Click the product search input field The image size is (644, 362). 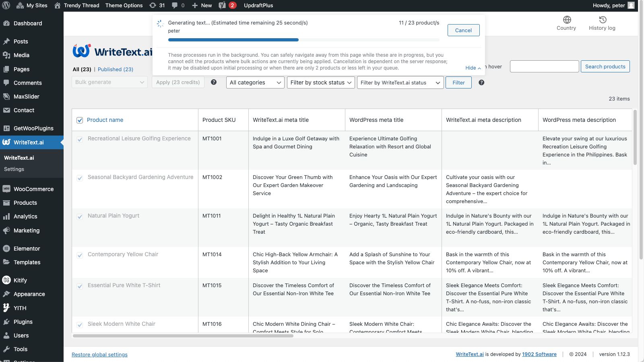544,66
